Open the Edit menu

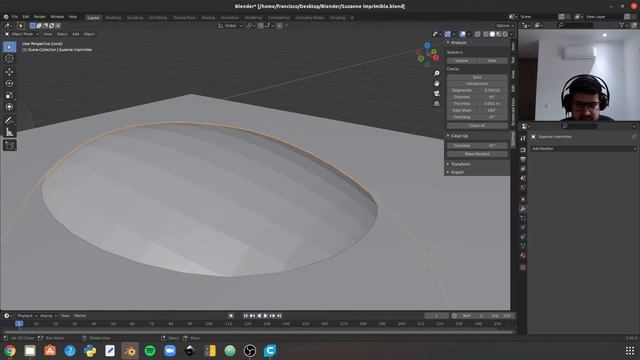[x=26, y=17]
